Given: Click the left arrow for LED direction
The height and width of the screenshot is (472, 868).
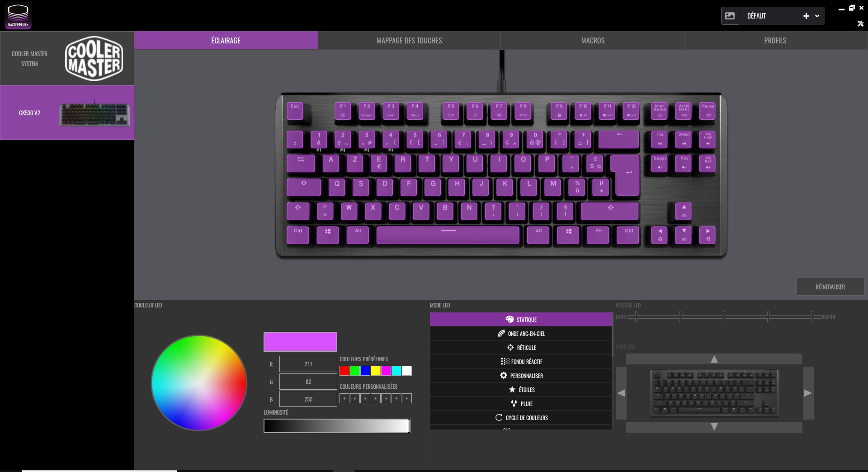Looking at the screenshot, I should coord(621,393).
